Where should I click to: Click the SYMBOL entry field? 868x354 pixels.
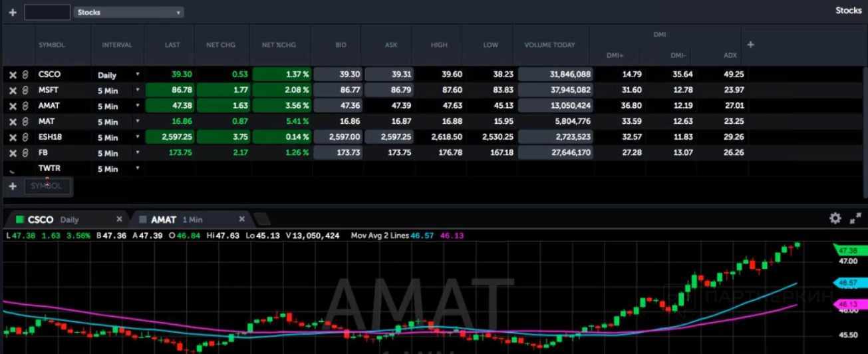(x=47, y=186)
